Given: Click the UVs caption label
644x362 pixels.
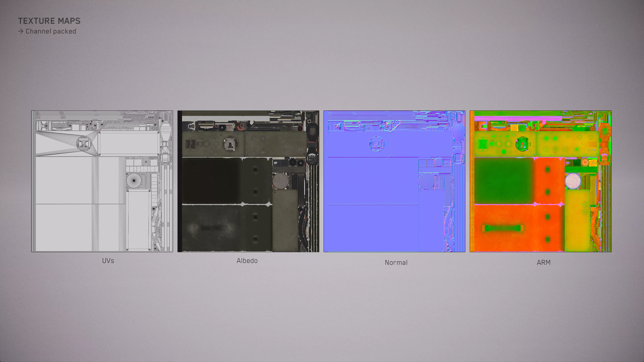Looking at the screenshot, I should tap(108, 261).
